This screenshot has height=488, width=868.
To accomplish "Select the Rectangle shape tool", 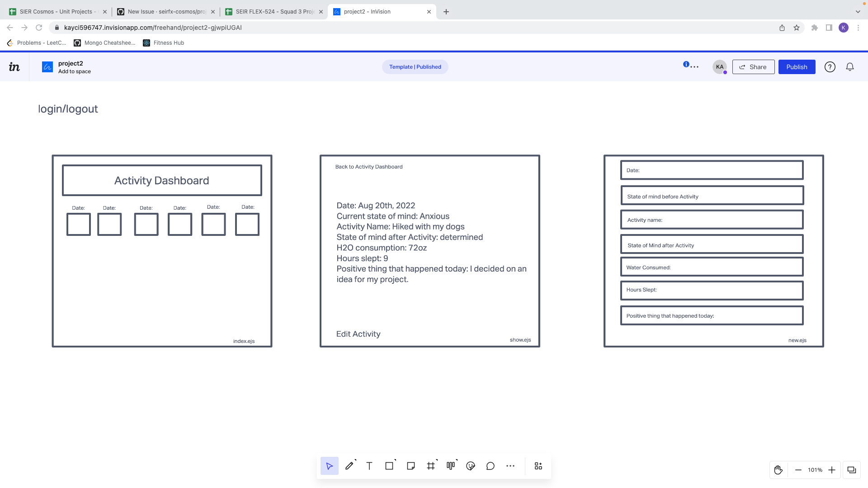I will click(389, 465).
